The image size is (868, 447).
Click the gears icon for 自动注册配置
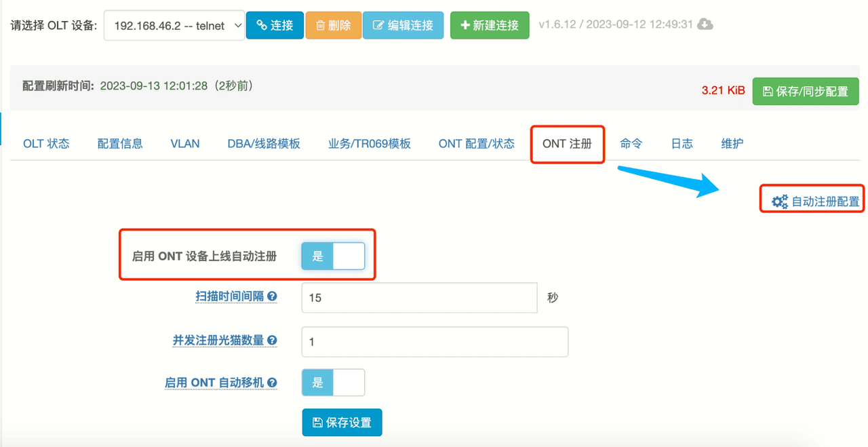(x=780, y=201)
